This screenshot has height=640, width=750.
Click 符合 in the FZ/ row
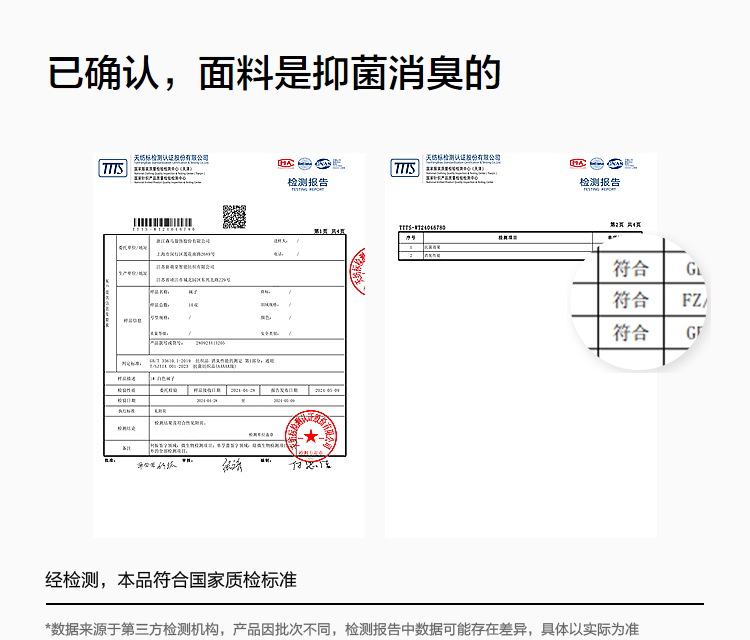(x=630, y=300)
